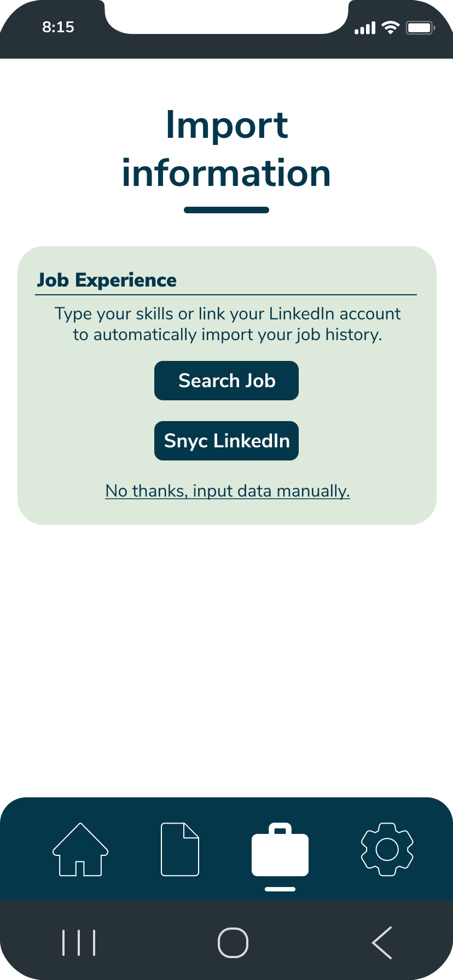Tap the system back arrow
453x980 pixels.
point(382,943)
